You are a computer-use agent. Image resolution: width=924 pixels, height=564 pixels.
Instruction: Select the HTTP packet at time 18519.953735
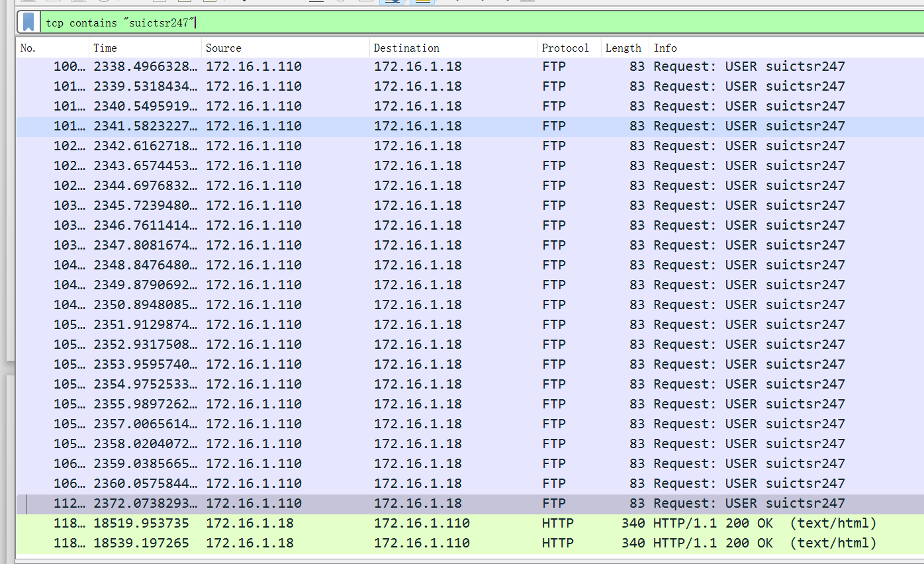[x=470, y=523]
